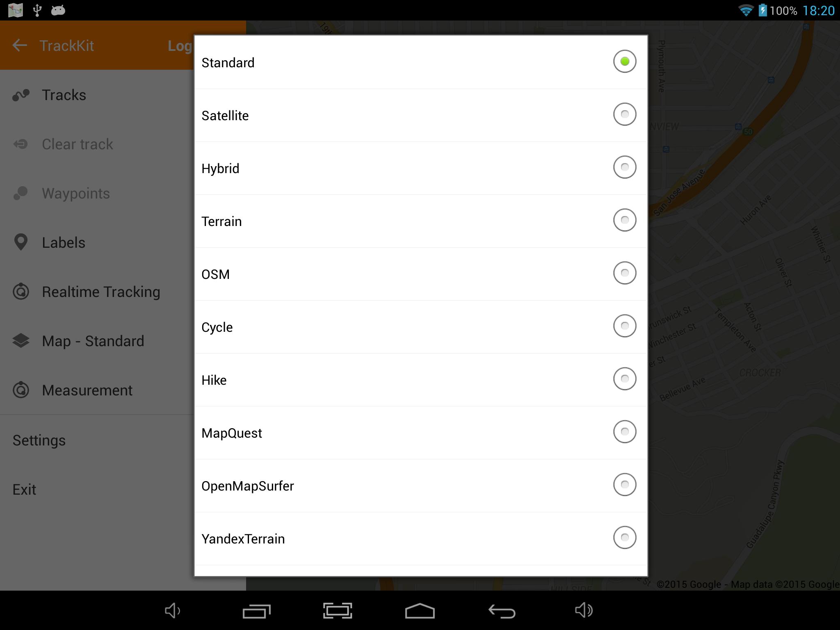Screen dimensions: 840x630
Task: Click the Waypoints icon in sidebar
Action: [21, 193]
